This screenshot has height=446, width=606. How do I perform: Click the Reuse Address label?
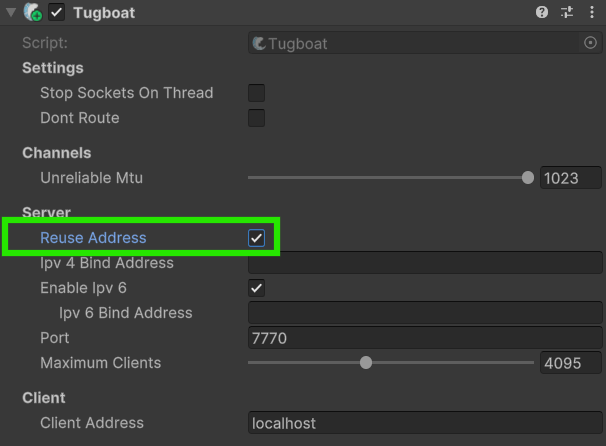click(93, 238)
